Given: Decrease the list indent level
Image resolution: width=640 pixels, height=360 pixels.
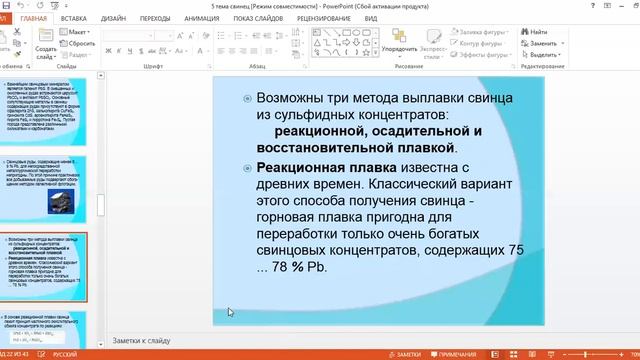Looking at the screenshot, I should (x=256, y=36).
